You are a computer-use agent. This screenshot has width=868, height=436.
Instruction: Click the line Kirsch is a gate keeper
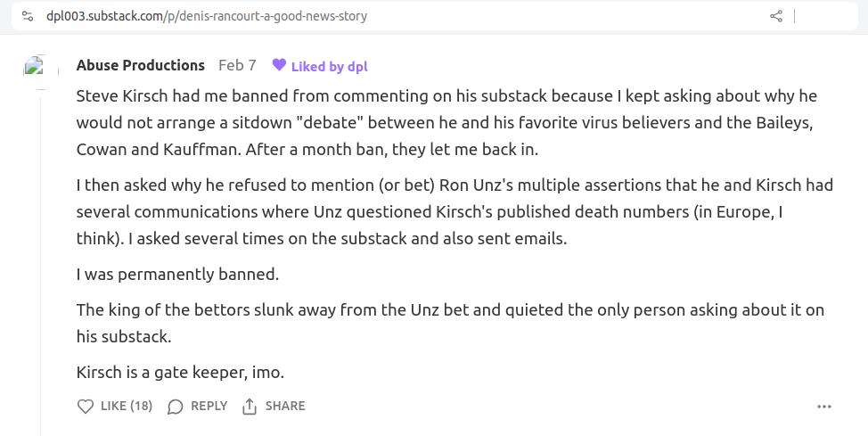click(x=180, y=372)
